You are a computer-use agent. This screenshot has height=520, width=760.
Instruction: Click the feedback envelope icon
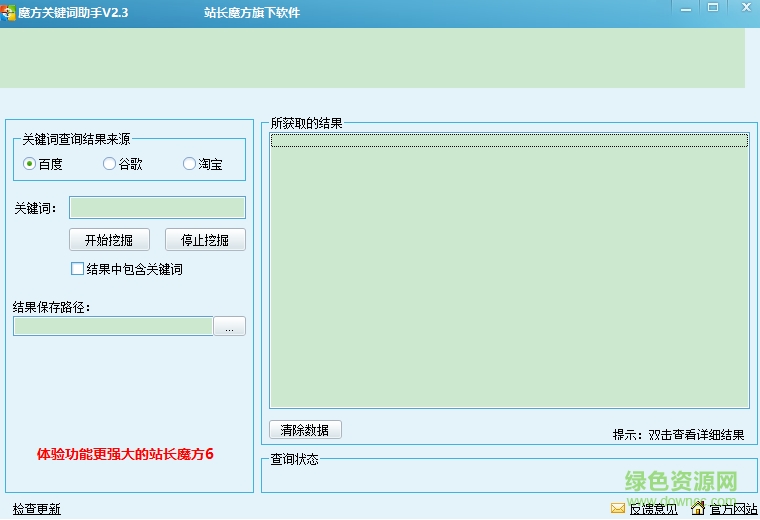pyautogui.click(x=618, y=508)
